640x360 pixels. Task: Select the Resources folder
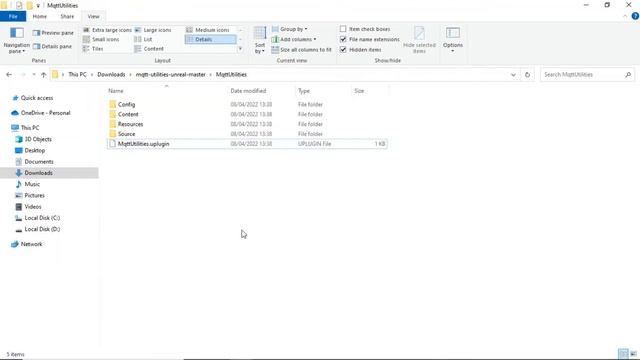(x=247, y=124)
